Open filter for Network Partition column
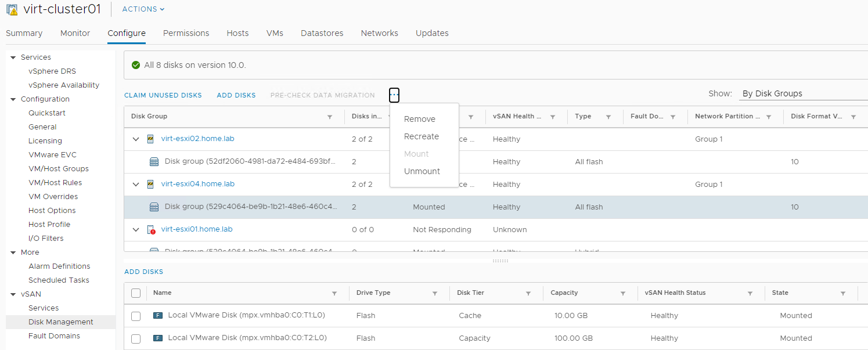The image size is (868, 350). [769, 117]
